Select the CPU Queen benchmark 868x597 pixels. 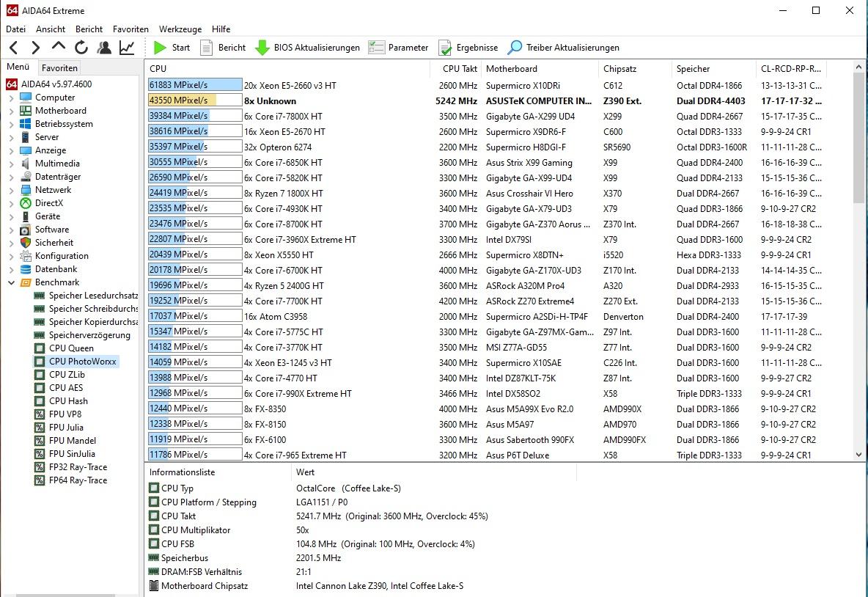point(71,348)
